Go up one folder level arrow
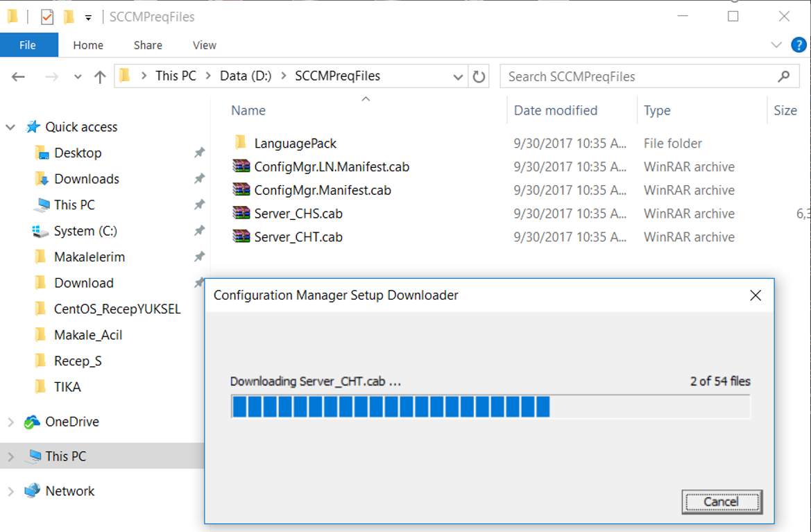Viewport: 811px width, 532px height. 100,77
